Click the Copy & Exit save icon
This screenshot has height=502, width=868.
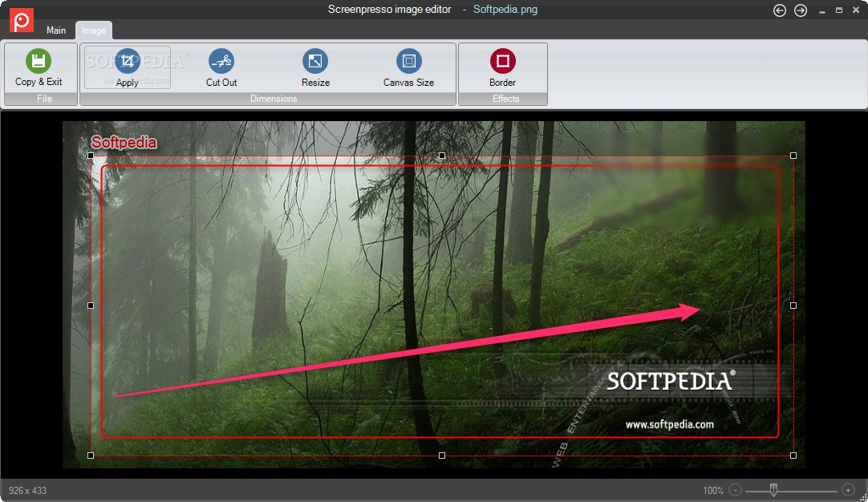click(x=39, y=61)
